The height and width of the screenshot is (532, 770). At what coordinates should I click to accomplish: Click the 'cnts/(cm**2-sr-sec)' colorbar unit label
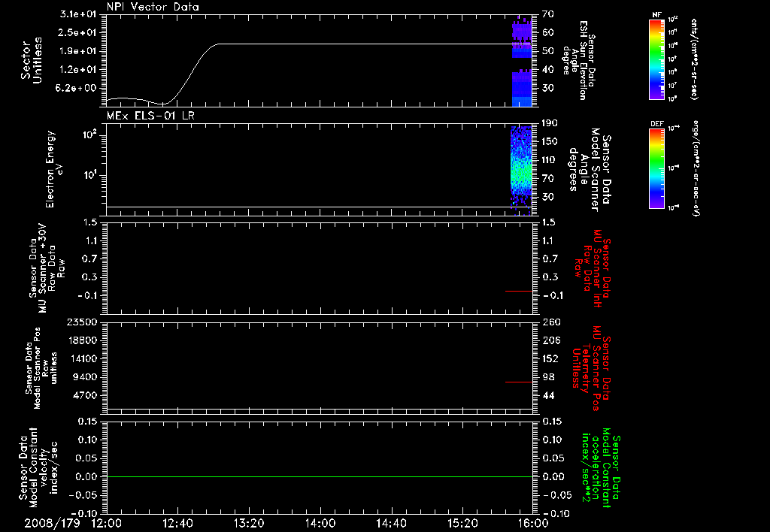694,59
